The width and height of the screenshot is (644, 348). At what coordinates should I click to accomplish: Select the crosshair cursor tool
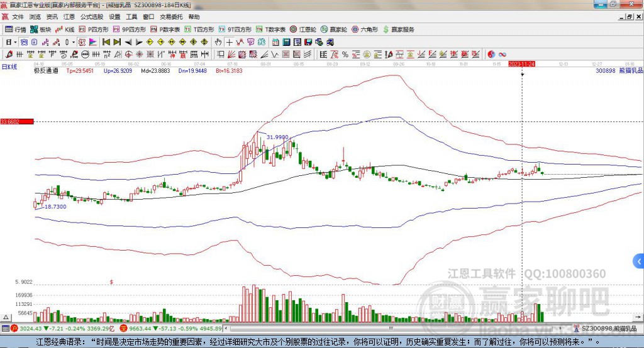tap(229, 42)
